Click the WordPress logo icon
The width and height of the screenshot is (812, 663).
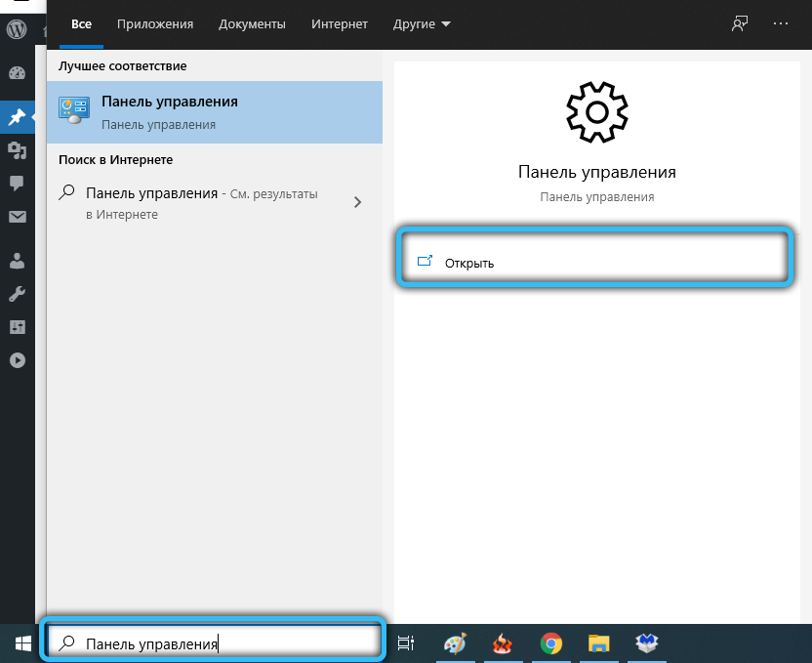17,29
